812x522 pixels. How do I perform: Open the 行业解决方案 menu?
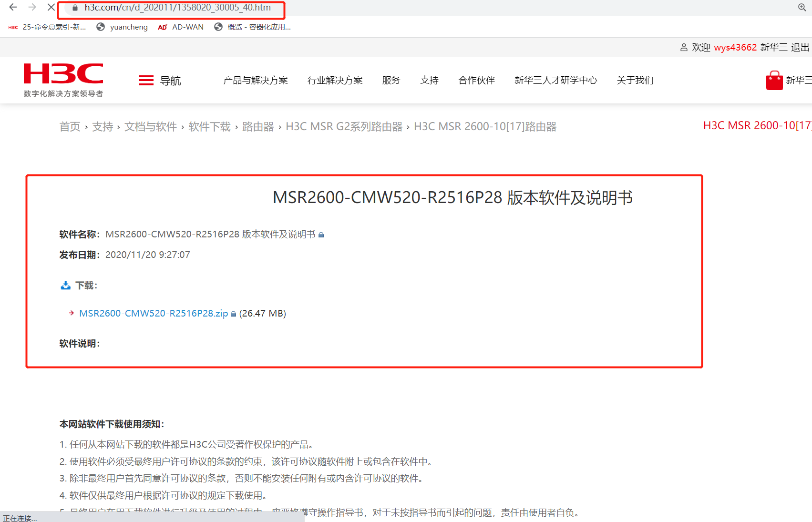(335, 80)
